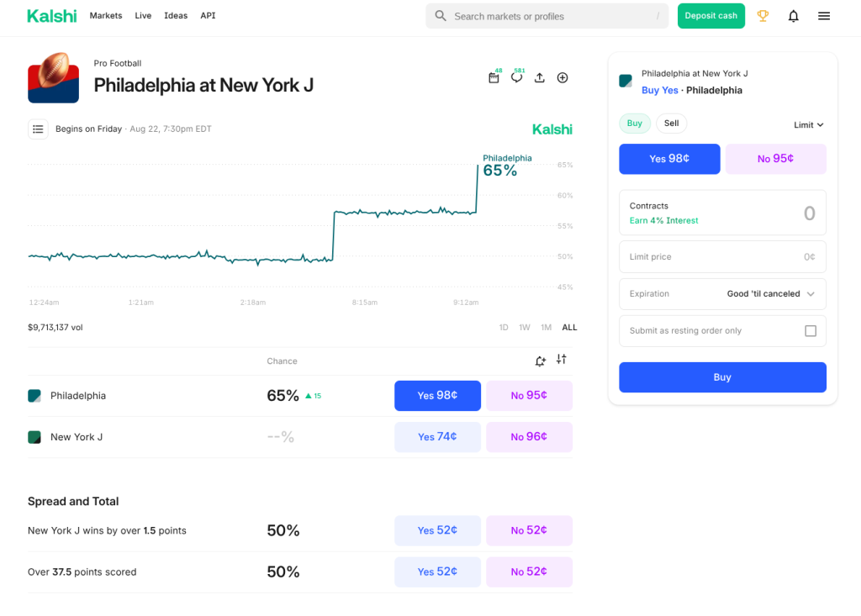Click the 65% Philadelphia chance value in table

(283, 396)
